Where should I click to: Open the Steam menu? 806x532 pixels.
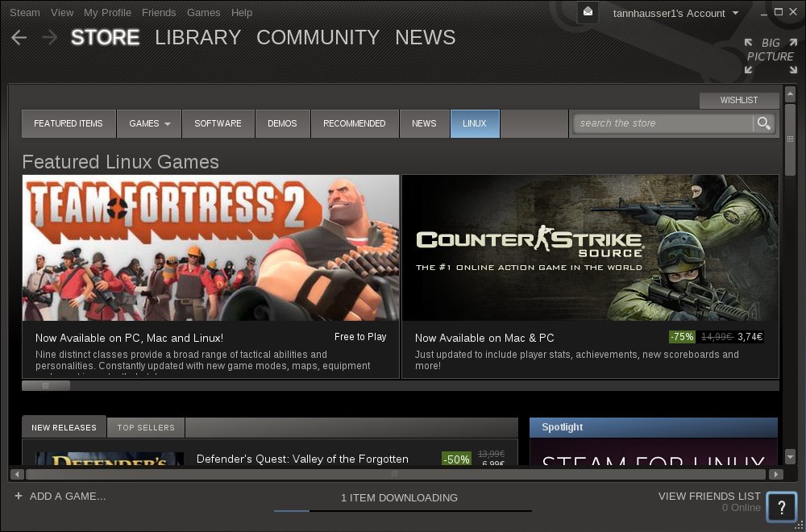pos(25,13)
